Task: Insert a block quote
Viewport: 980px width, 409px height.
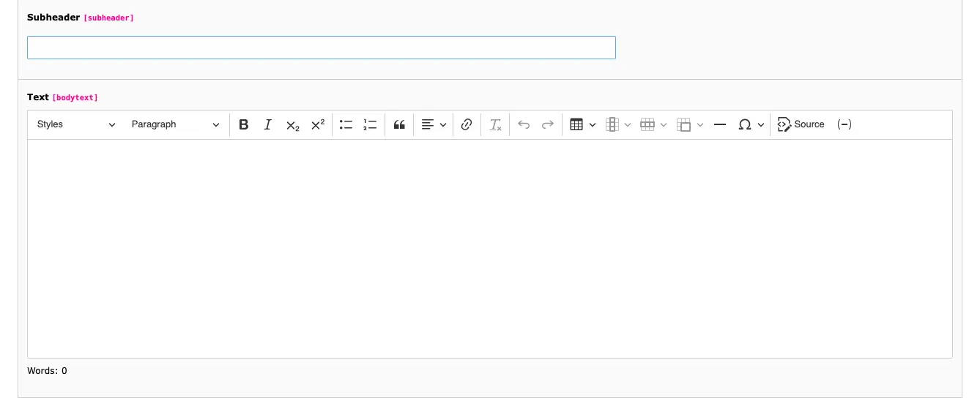Action: pos(399,124)
